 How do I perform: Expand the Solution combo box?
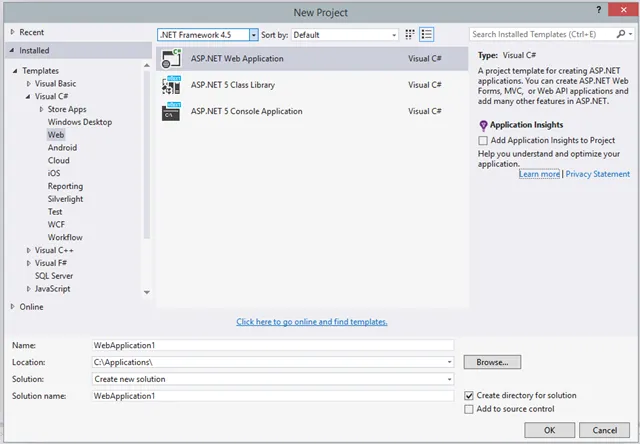(x=450, y=379)
